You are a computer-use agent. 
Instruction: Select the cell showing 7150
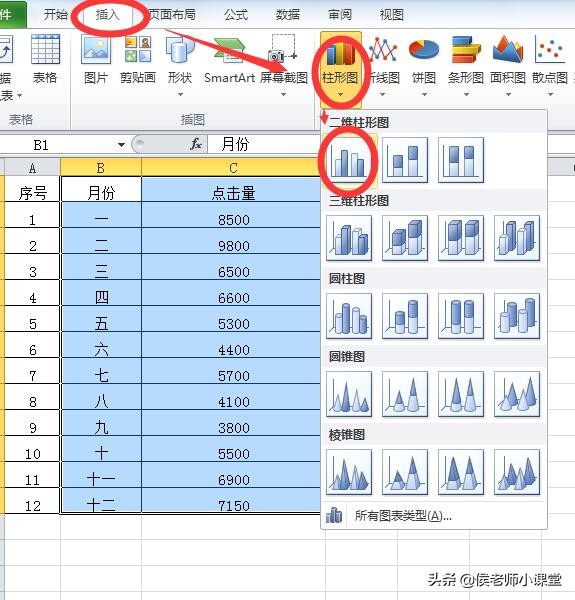(x=231, y=501)
